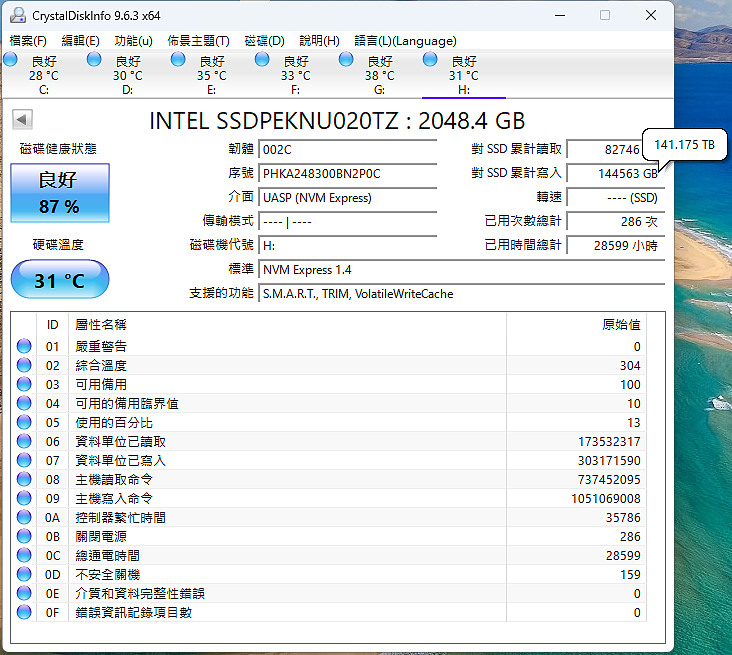Switch to drive D: disk tab
The image size is (732, 655).
[x=128, y=75]
